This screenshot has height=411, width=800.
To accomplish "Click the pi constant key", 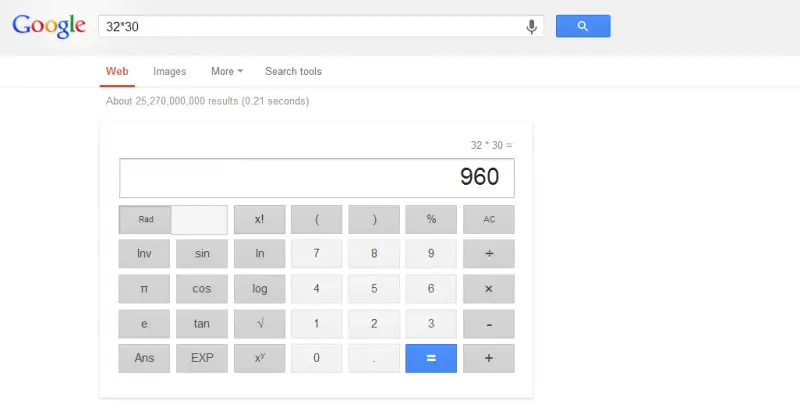I will [144, 289].
